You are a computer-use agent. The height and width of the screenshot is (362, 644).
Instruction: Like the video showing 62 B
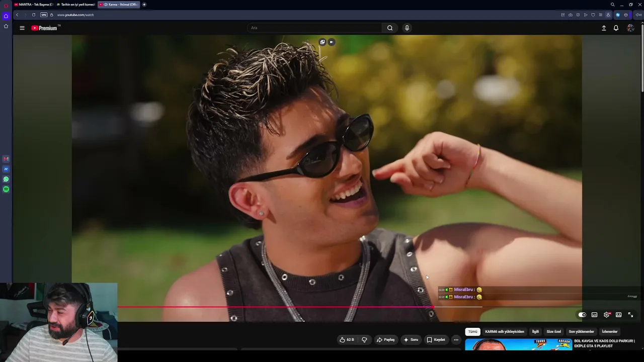click(x=347, y=340)
